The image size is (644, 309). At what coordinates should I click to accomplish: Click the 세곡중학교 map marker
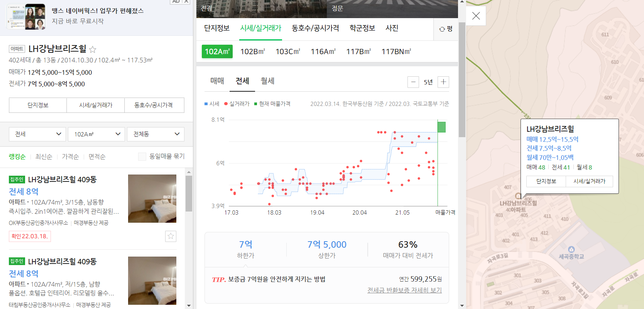pos(571,249)
